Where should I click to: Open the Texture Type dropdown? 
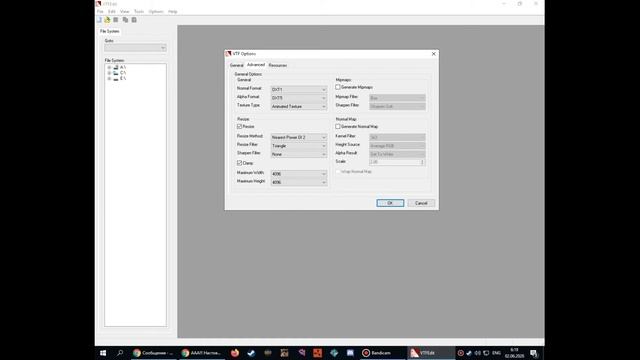pos(299,107)
